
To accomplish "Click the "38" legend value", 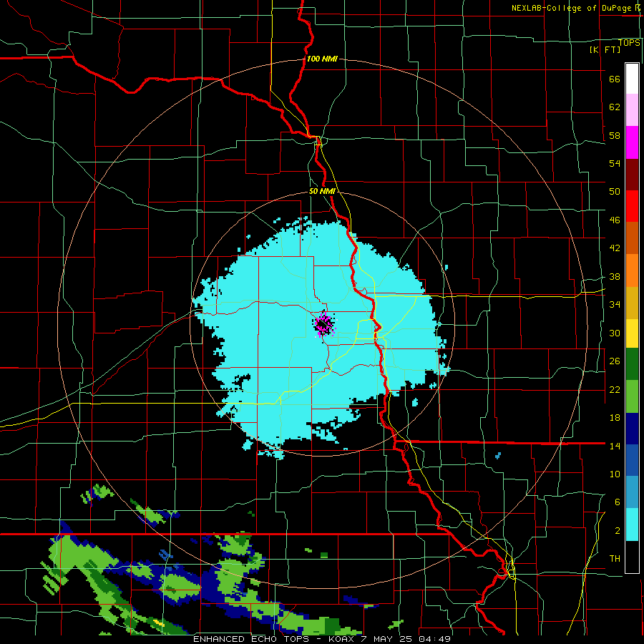I will tap(615, 276).
